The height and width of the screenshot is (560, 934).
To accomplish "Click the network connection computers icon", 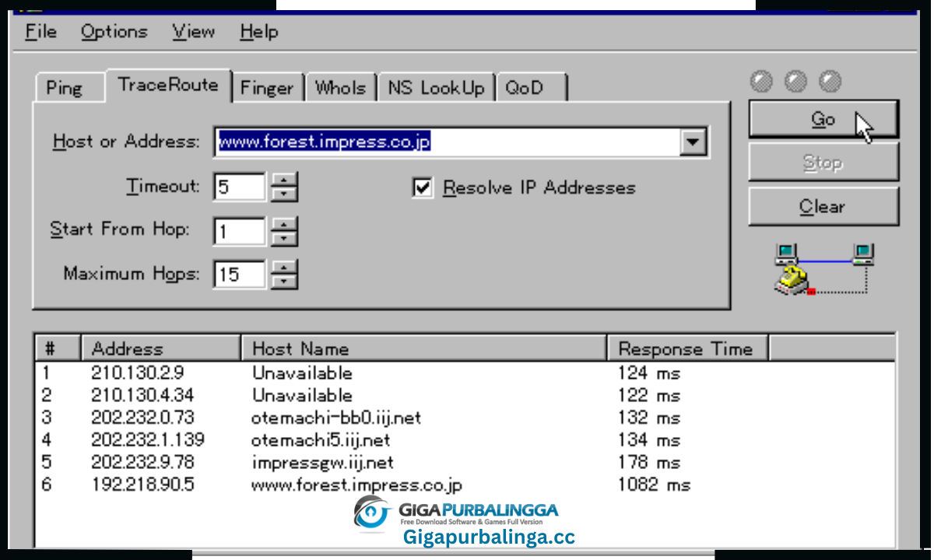I will tap(823, 268).
